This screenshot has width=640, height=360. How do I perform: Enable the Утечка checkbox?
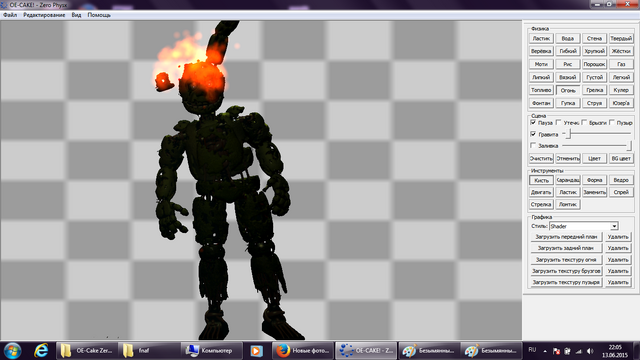(x=558, y=122)
